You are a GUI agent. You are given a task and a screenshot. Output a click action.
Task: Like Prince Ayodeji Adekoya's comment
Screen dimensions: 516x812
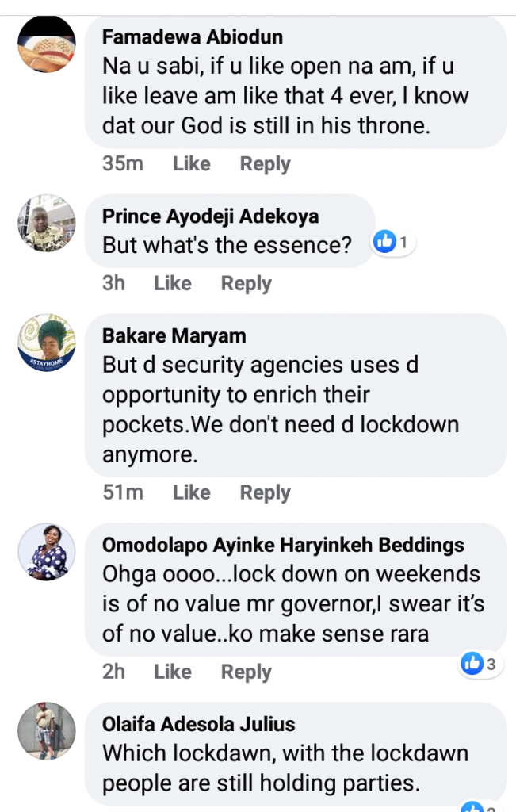pyautogui.click(x=172, y=283)
